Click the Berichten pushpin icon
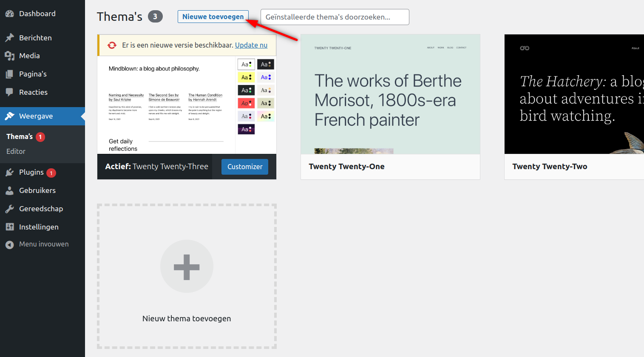 click(10, 38)
